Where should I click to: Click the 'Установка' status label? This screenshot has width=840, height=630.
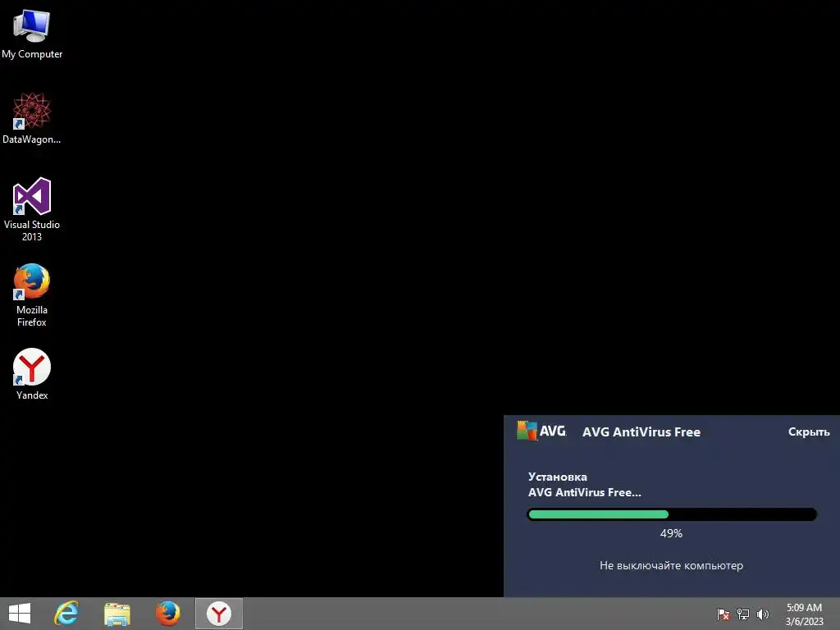pos(558,477)
